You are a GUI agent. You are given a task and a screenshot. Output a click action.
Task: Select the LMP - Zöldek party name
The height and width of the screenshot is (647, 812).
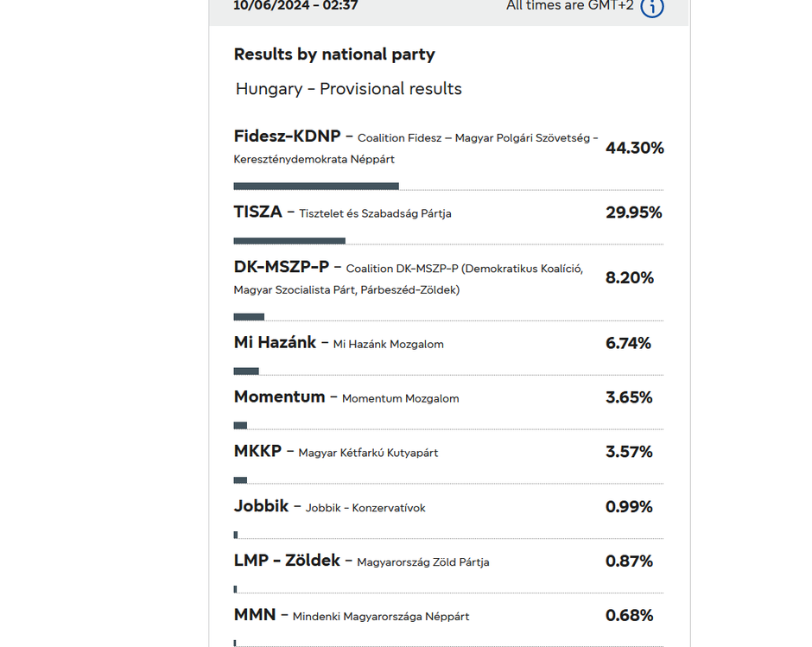click(287, 561)
